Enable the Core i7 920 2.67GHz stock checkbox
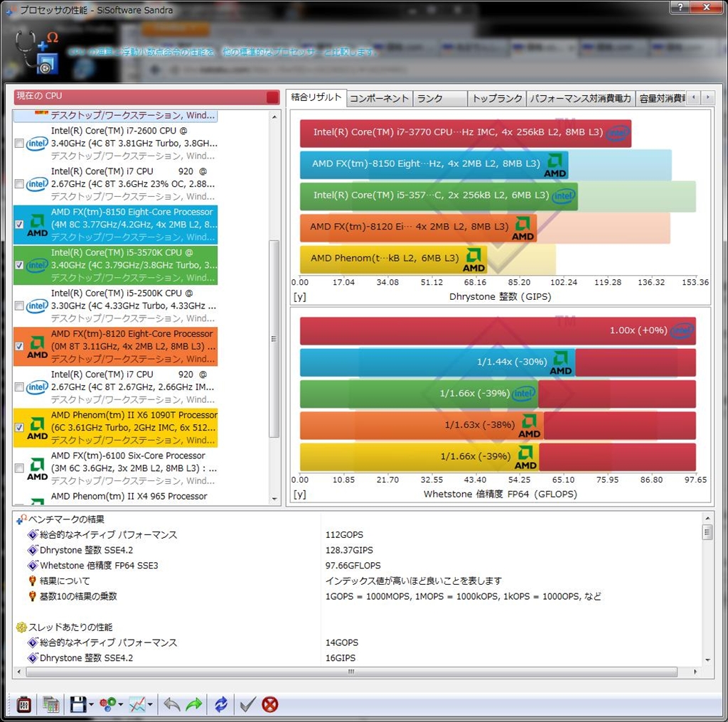This screenshot has width=728, height=722. [19, 387]
